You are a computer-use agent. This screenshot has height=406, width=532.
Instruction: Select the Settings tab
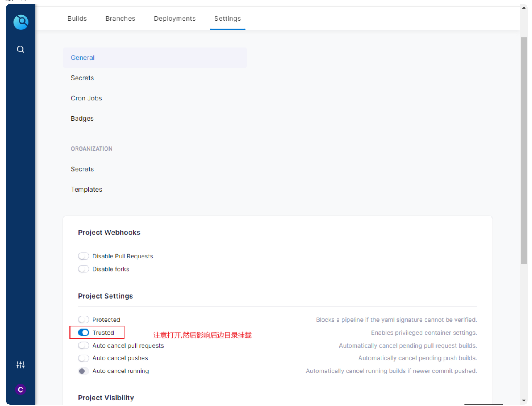click(227, 19)
